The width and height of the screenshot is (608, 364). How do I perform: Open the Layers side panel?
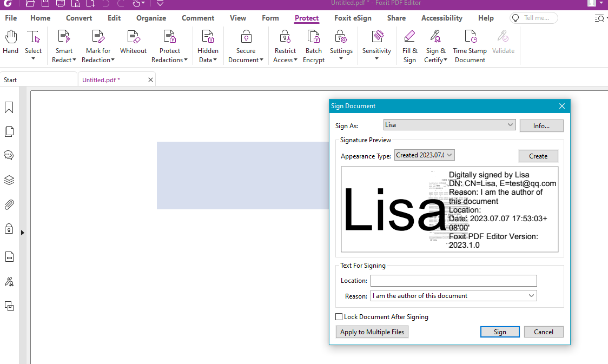point(9,180)
